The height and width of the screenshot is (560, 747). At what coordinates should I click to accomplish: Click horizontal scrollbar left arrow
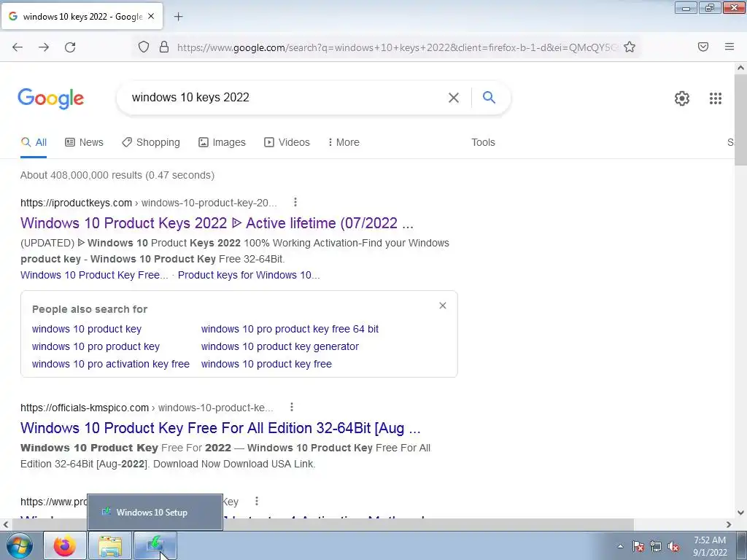point(6,524)
